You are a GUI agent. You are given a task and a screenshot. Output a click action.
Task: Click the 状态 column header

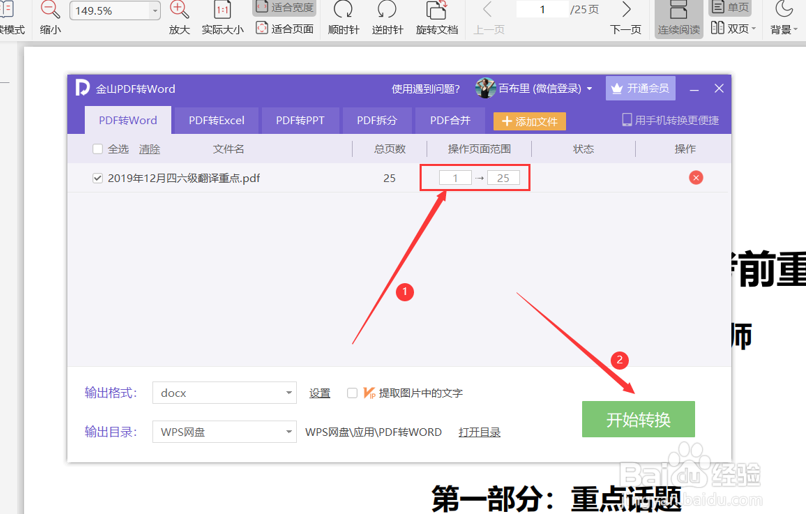583,149
